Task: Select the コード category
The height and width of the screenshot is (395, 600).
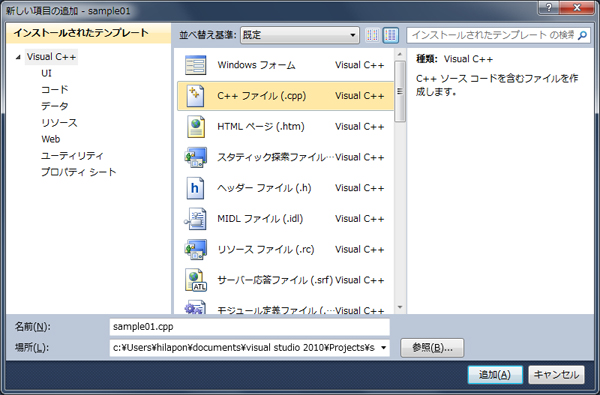Action: 55,90
